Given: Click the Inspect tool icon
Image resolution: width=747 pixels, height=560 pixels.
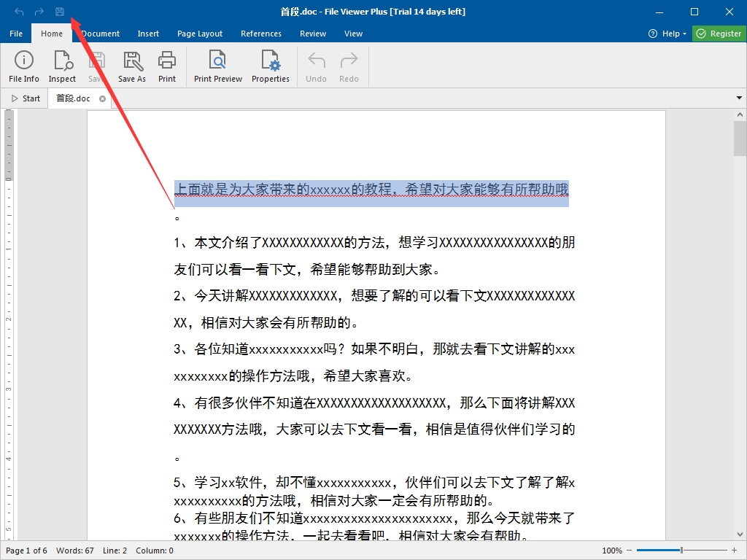Looking at the screenshot, I should coord(62,66).
